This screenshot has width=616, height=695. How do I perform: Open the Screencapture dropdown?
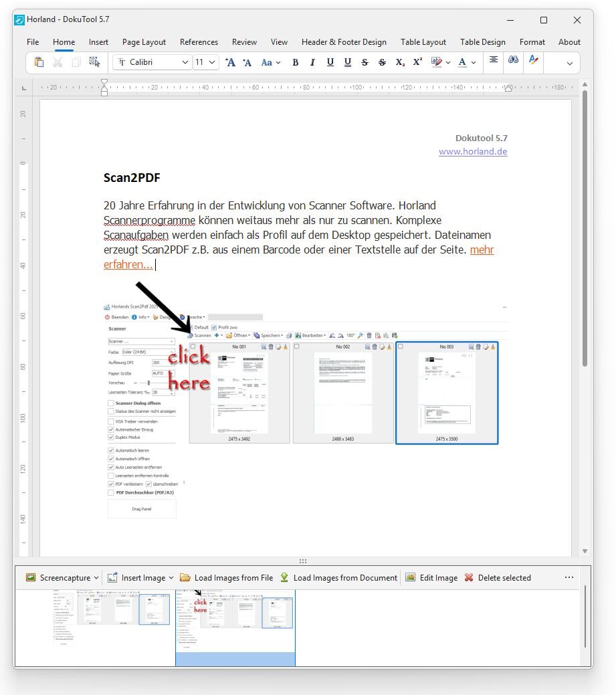coord(62,577)
